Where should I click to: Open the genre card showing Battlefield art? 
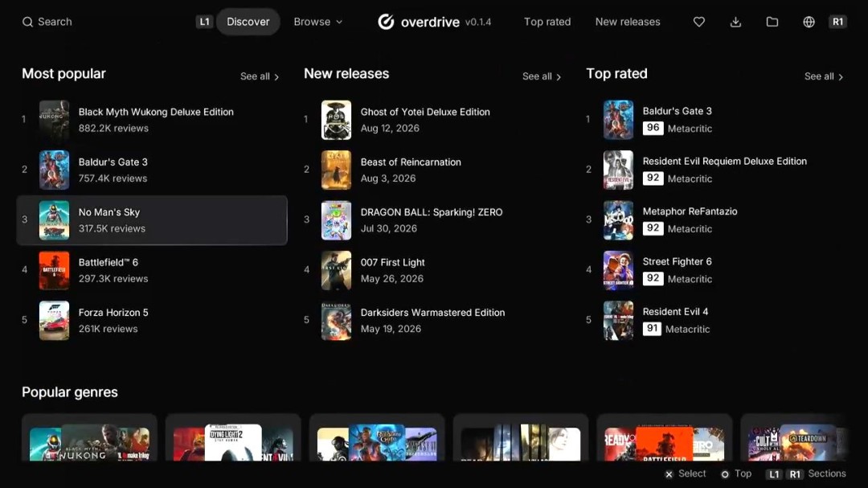coord(665,437)
